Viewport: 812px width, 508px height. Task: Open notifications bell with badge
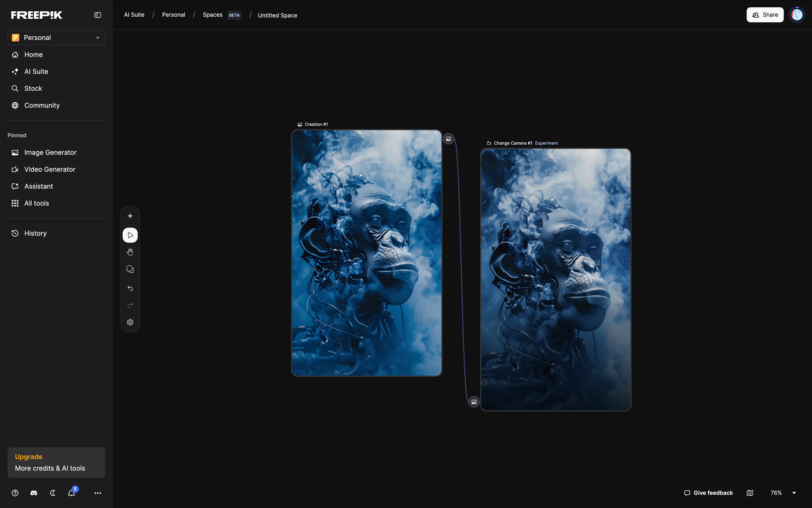(x=71, y=493)
